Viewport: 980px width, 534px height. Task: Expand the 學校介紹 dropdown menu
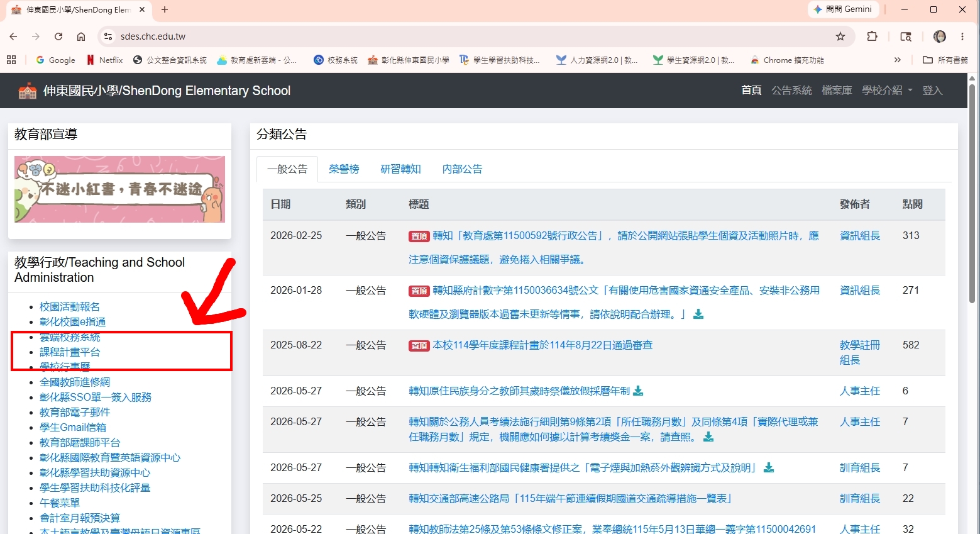pyautogui.click(x=887, y=91)
